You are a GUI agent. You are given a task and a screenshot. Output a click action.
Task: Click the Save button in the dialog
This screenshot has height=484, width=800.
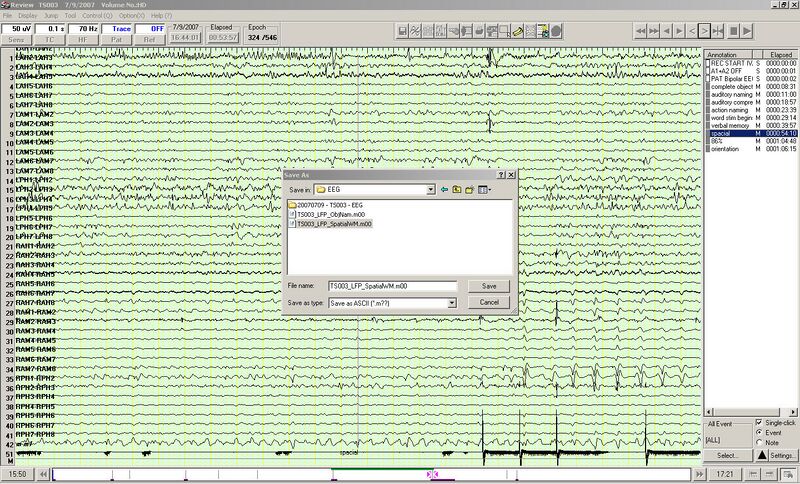pyautogui.click(x=489, y=286)
